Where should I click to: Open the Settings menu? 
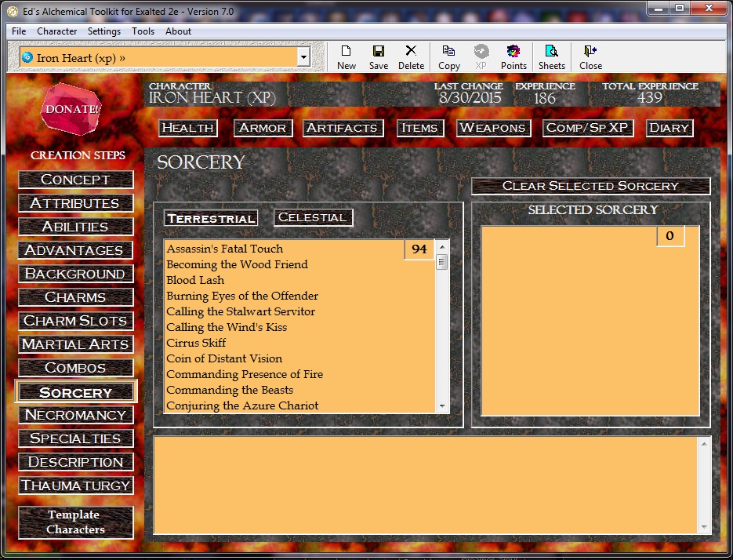103,31
